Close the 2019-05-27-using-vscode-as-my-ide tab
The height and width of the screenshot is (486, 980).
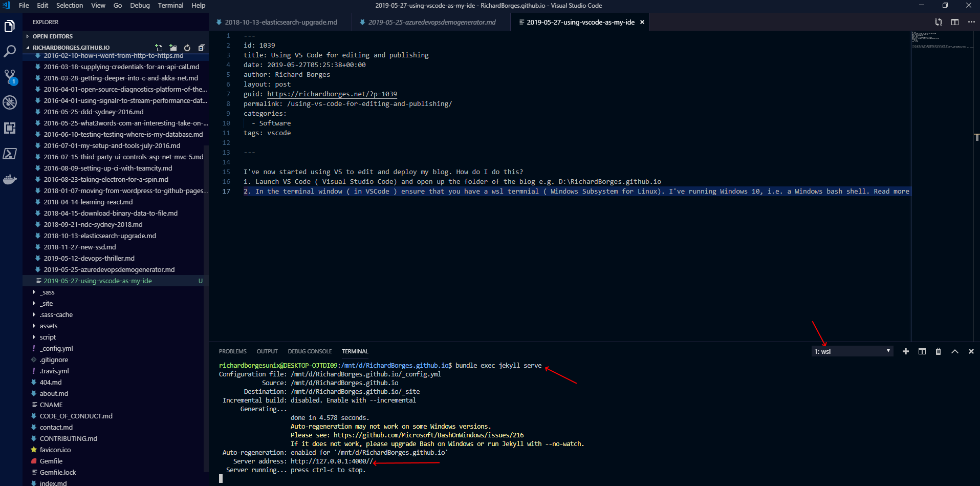coord(642,22)
